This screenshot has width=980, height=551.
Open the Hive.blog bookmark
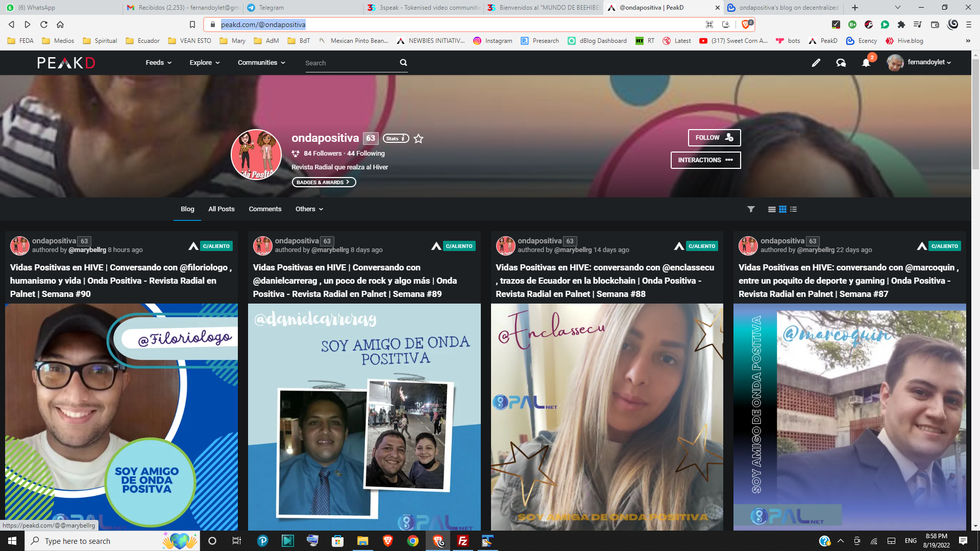904,41
